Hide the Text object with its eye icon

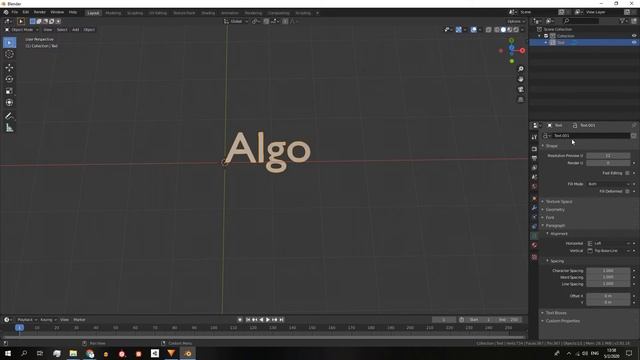(x=634, y=42)
